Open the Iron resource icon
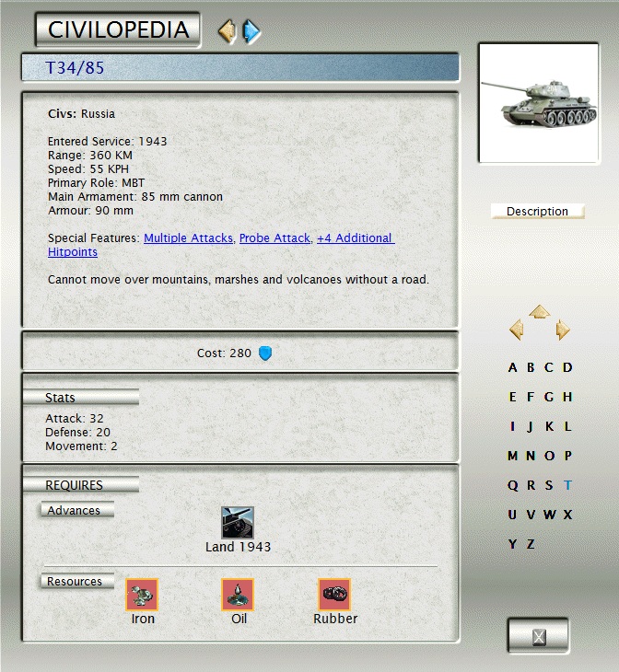Screen dimensions: 619x672 coord(142,595)
